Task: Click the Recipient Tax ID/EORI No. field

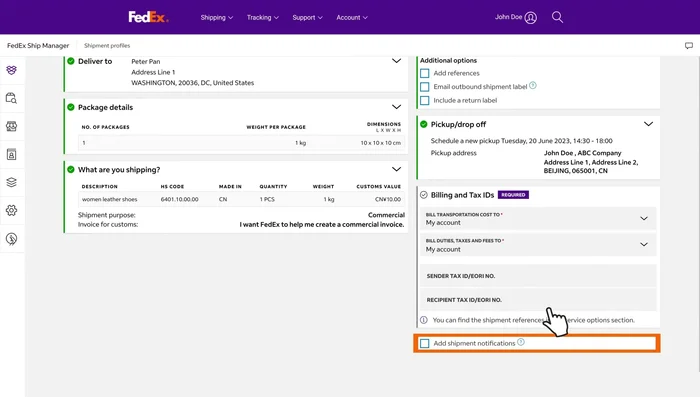Action: (x=538, y=300)
